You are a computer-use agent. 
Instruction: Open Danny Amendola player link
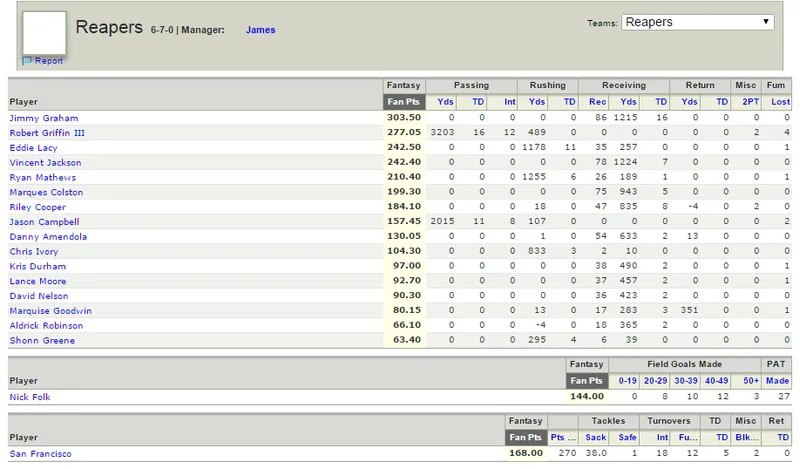(x=48, y=236)
